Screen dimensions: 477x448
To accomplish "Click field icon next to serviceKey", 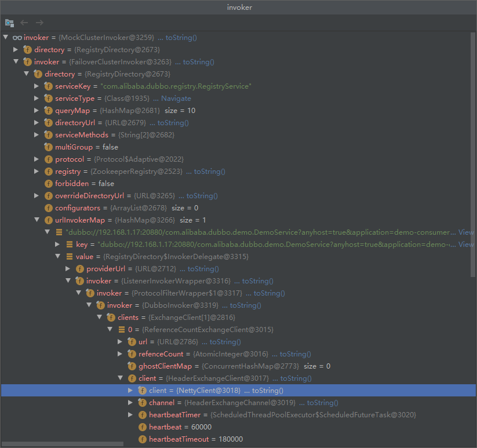I will point(48,86).
